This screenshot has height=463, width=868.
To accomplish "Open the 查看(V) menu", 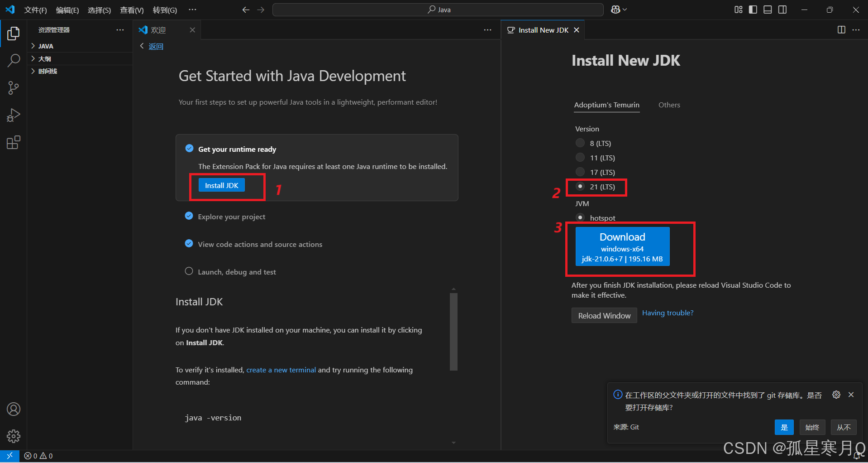I will click(132, 10).
